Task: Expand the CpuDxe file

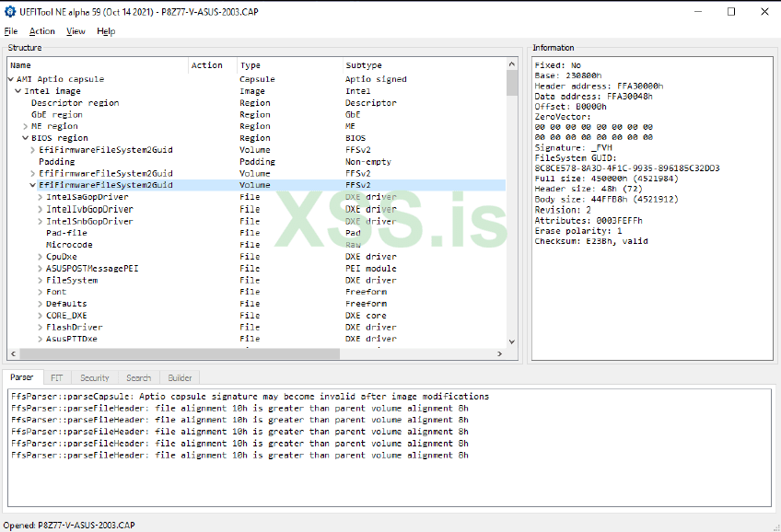Action: 41,256
